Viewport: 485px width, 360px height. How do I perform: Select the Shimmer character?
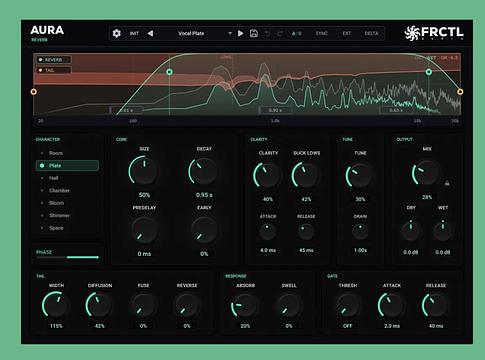click(x=67, y=216)
